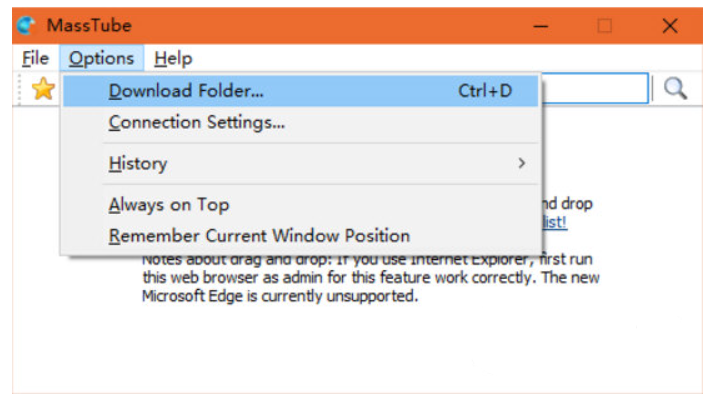This screenshot has height=404, width=714.
Task: Close the MassTube window
Action: [669, 25]
